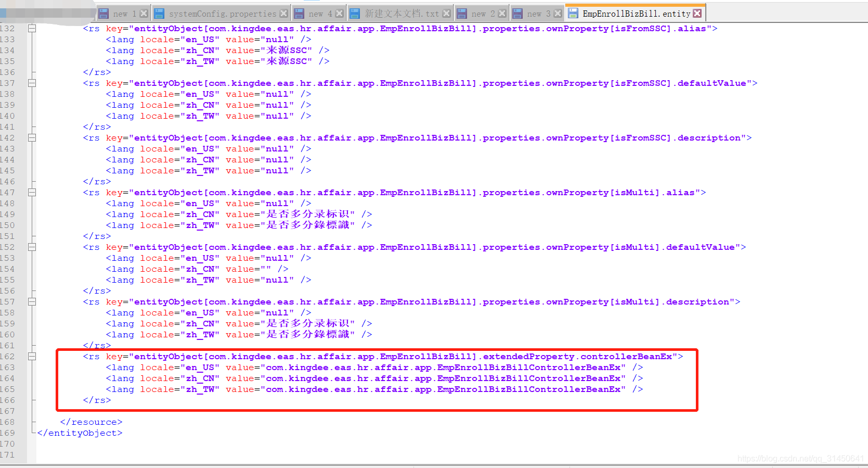
Task: Collapse the fold marker at line 147
Action: tap(32, 193)
